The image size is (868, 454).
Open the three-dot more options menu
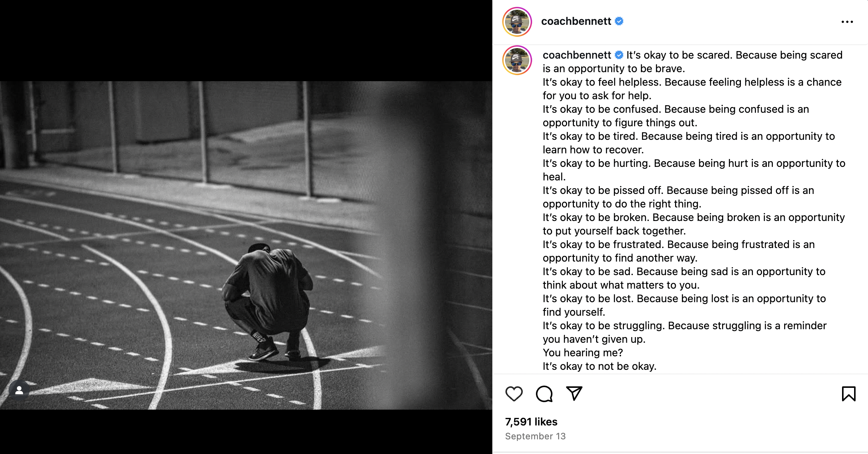click(847, 22)
